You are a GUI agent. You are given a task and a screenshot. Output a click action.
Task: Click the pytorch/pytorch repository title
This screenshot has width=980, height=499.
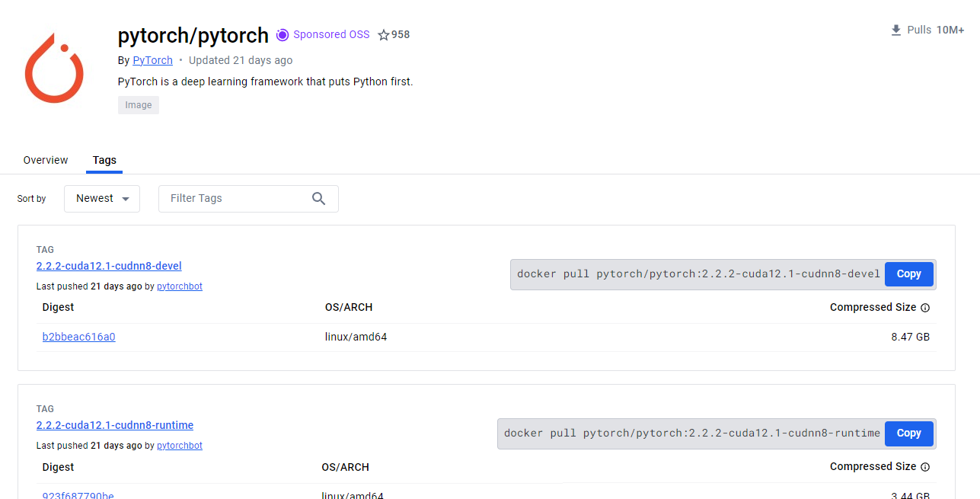coord(193,35)
